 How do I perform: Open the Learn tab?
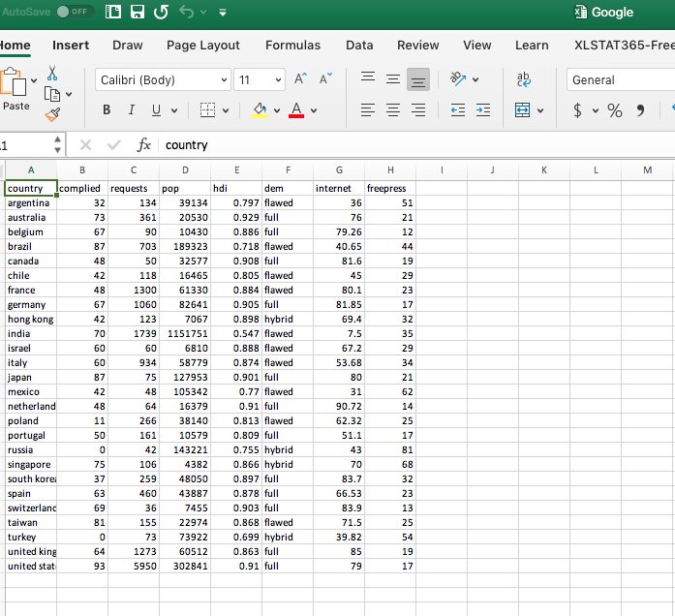(x=532, y=46)
